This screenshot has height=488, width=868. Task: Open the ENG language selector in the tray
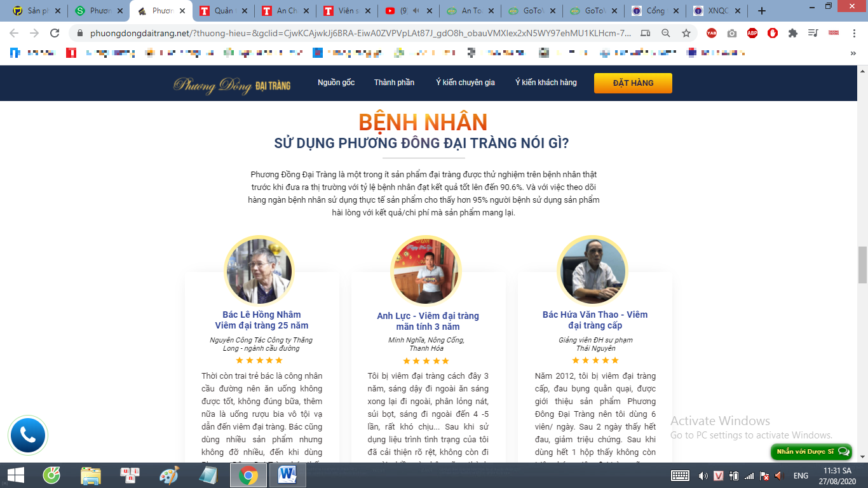(x=801, y=475)
